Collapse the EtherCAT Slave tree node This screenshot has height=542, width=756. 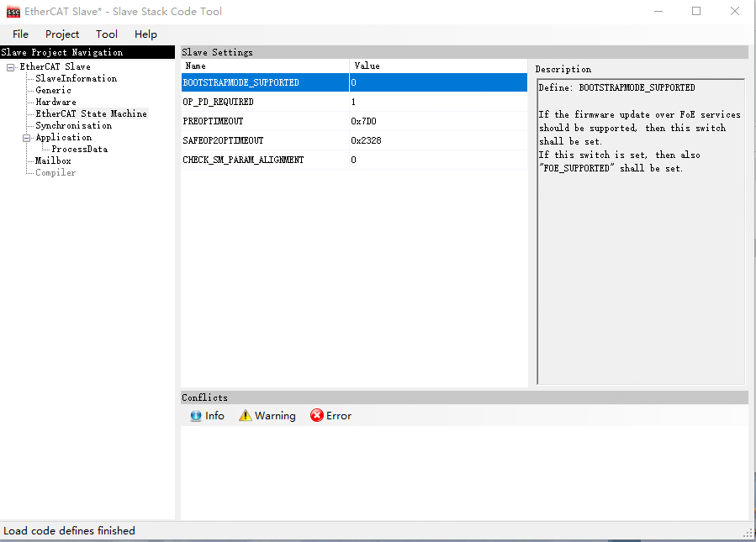11,67
